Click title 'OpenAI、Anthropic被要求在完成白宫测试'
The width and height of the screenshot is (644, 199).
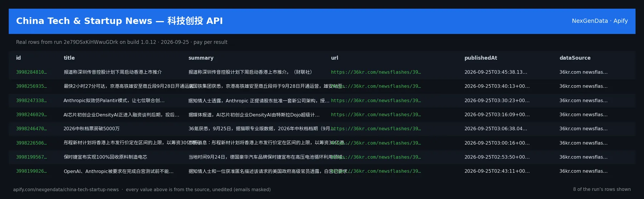[x=118, y=171]
